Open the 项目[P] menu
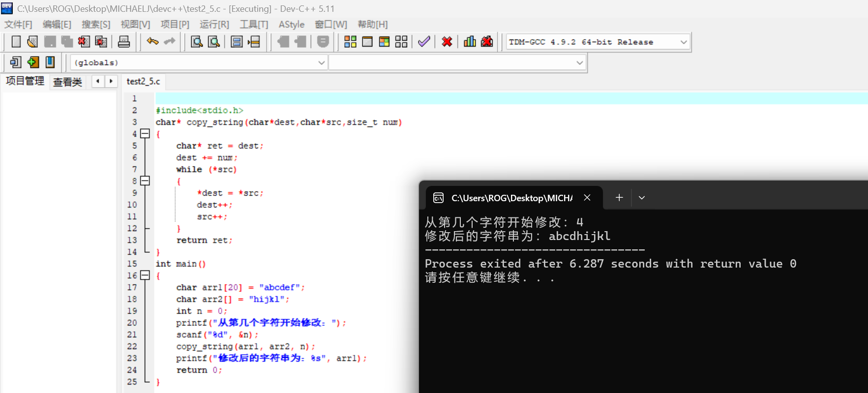Viewport: 868px width, 393px height. [x=175, y=24]
